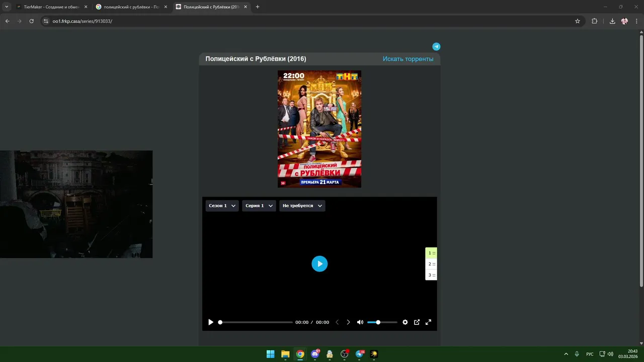Close the TierMaker tab
The image size is (644, 362).
point(86,7)
